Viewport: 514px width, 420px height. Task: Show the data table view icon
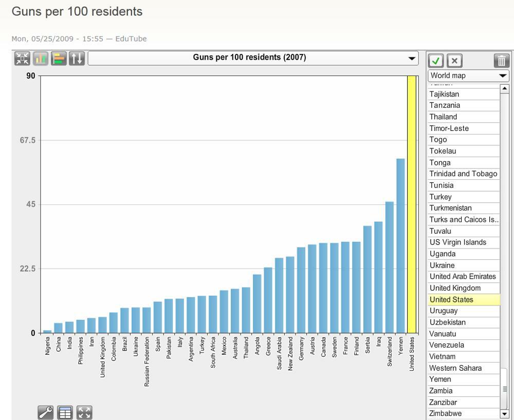tap(65, 412)
